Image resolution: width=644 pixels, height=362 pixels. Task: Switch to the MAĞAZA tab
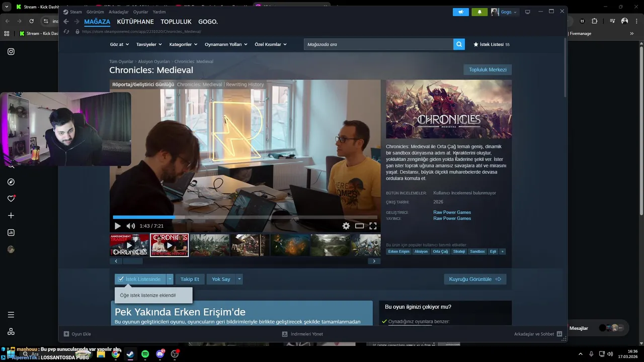[97, 22]
